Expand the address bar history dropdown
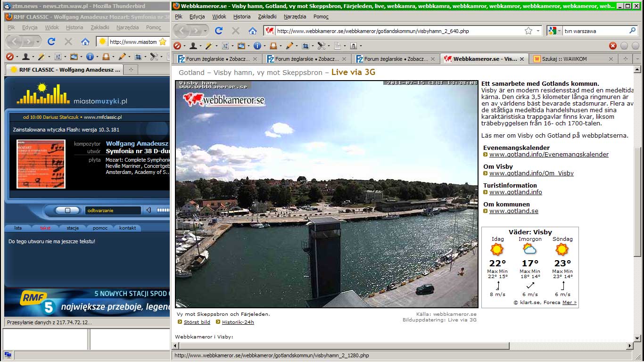Screen dimensions: 644x362 click(x=539, y=31)
